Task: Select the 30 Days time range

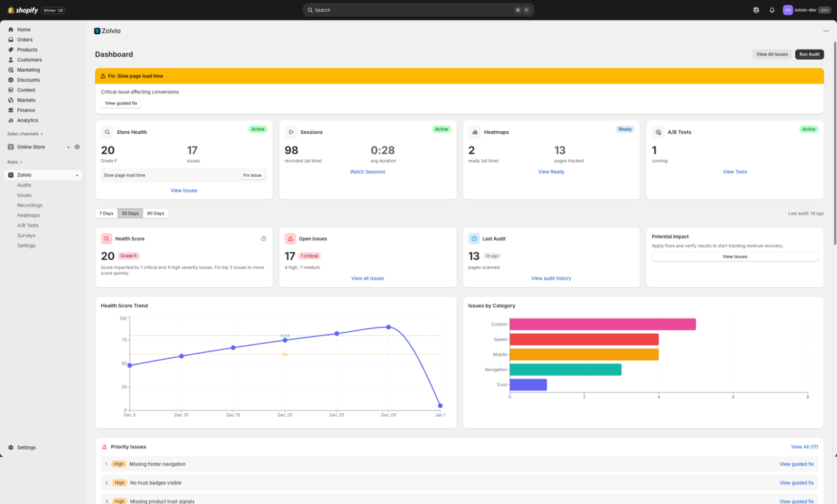Action: (x=130, y=213)
